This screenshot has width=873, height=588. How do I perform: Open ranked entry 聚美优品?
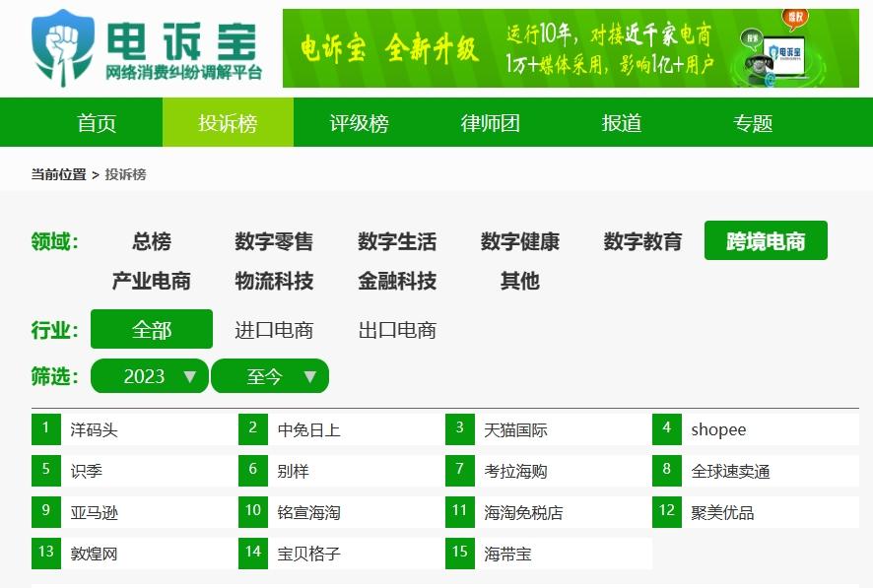tap(722, 512)
